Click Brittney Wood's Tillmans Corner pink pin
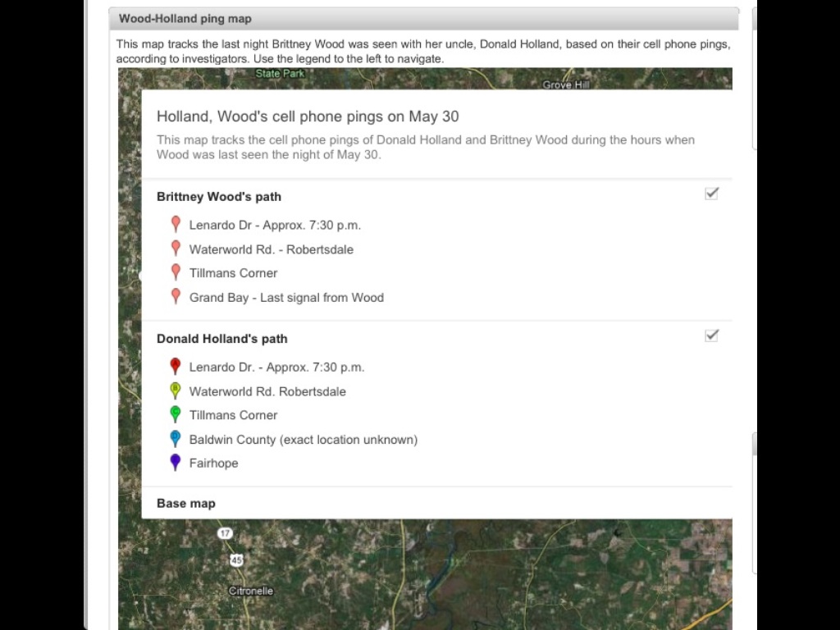This screenshot has width=840, height=630. (x=176, y=272)
